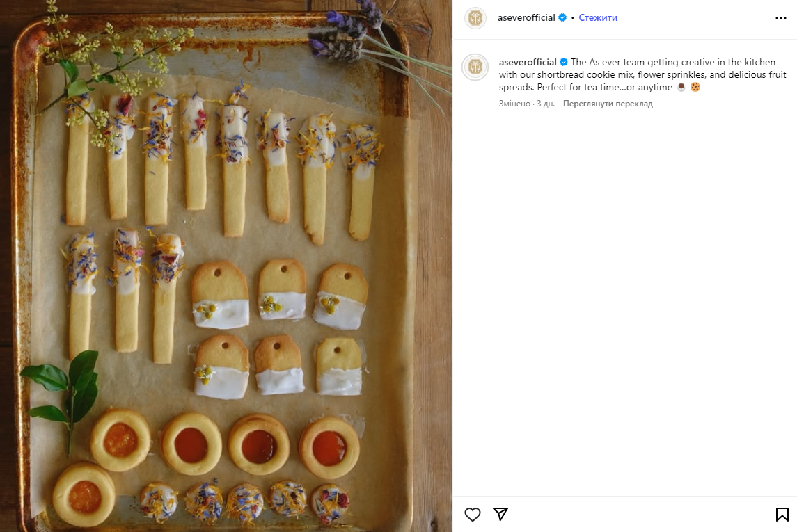Click Переглянути переклад to translate the caption
The image size is (797, 532).
click(x=608, y=104)
